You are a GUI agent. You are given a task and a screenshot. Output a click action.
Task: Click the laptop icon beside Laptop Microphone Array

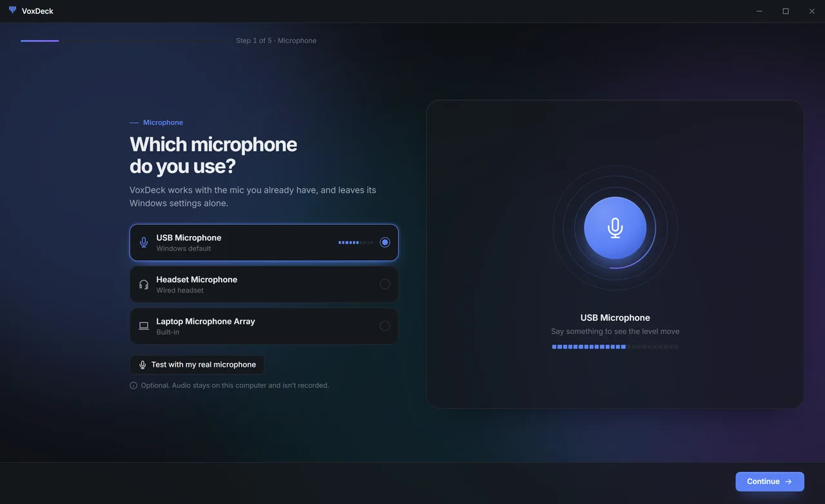(x=144, y=326)
